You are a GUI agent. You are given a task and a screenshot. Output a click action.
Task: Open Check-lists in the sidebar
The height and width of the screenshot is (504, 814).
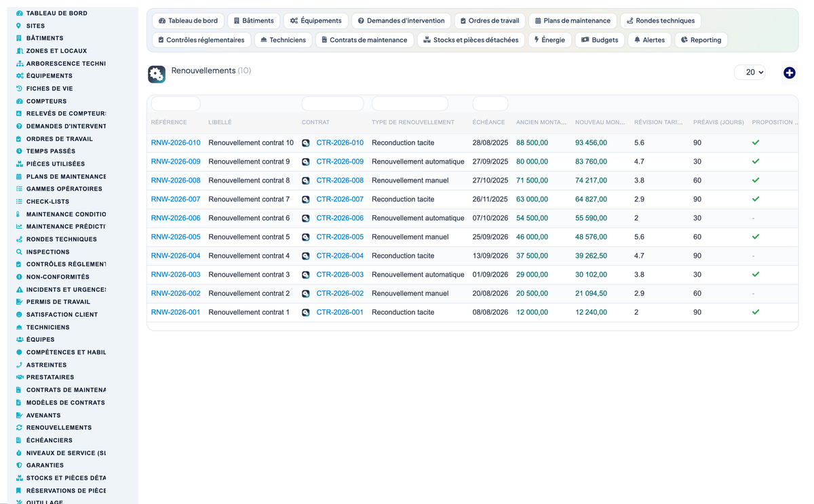point(47,202)
